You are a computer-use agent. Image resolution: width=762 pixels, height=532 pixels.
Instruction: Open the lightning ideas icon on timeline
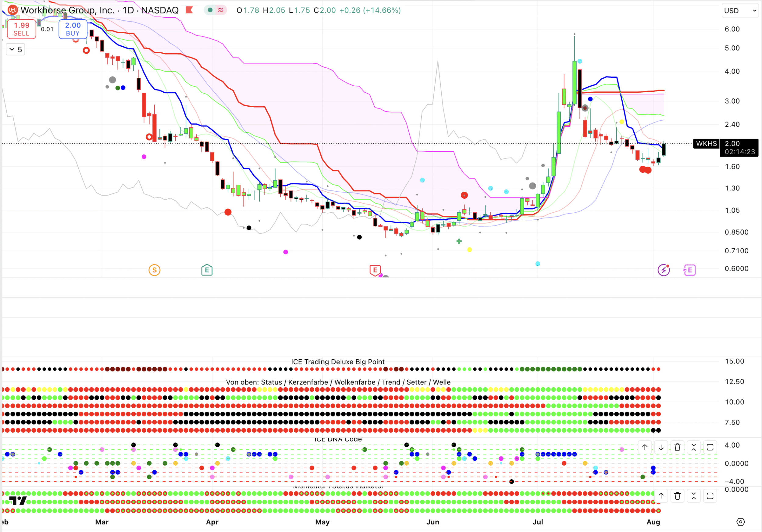click(664, 270)
